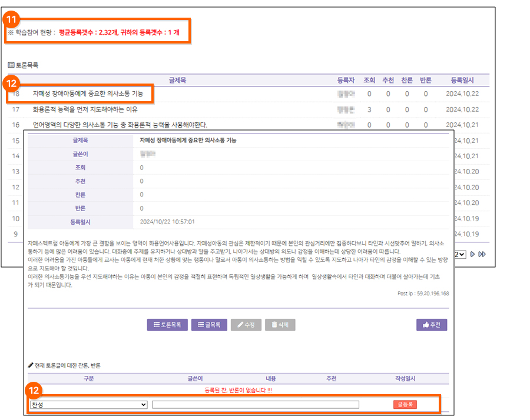The image size is (530, 420).
Task: Click the pencil icon beside 현재 토론글에 대한 찬론, 반론
Action: [x=31, y=365]
